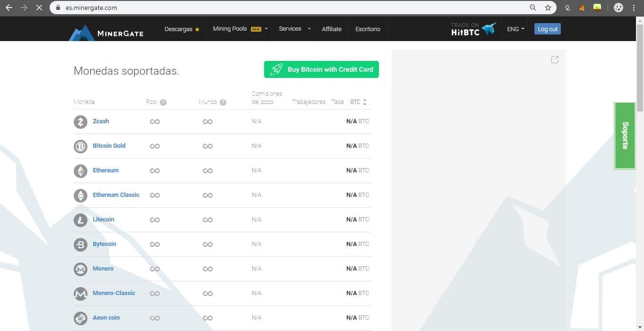Open the Monero-Classic link
Image resolution: width=644 pixels, height=331 pixels.
[114, 293]
